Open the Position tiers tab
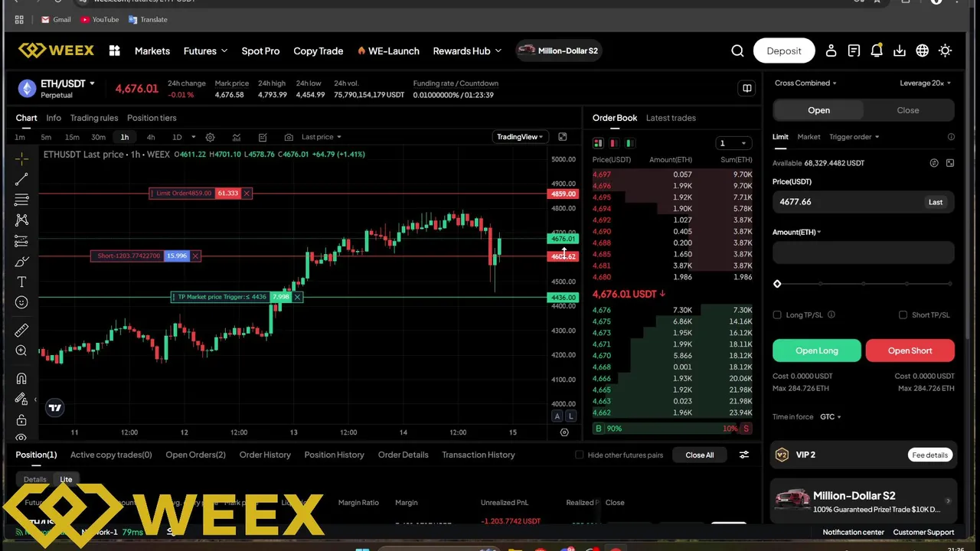Screen dimensions: 980x551 152,118
